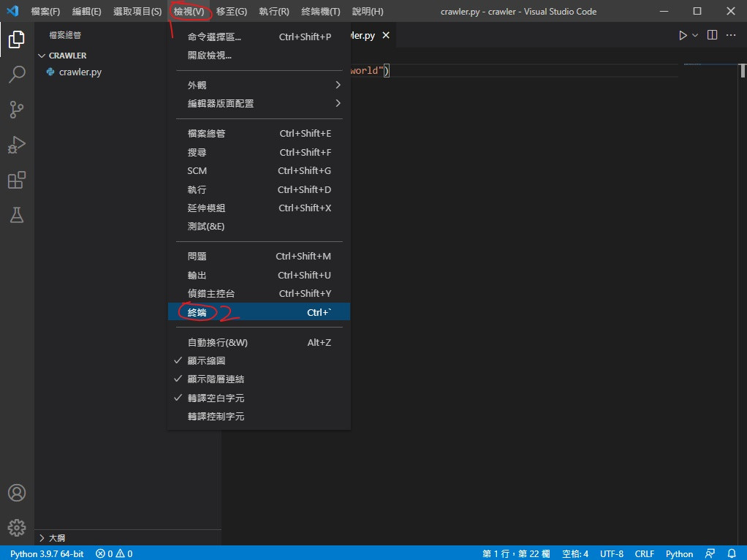Select 終端 menu entry

pos(259,312)
